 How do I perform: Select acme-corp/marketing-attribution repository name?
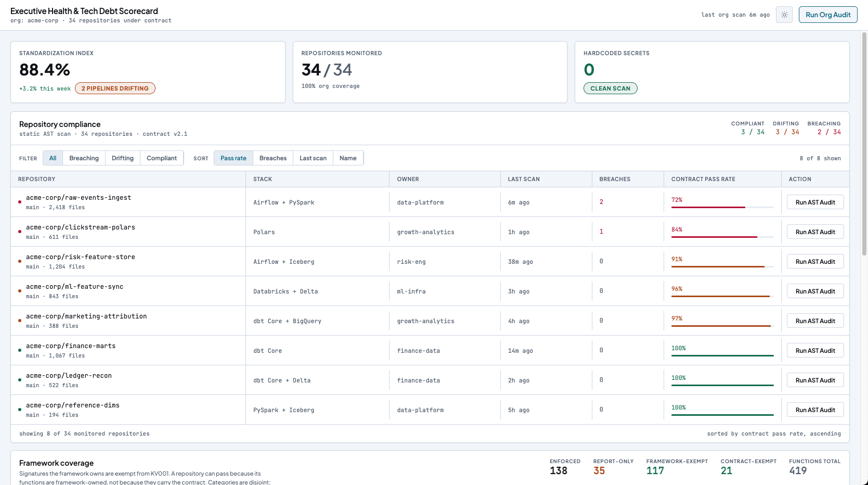86,316
